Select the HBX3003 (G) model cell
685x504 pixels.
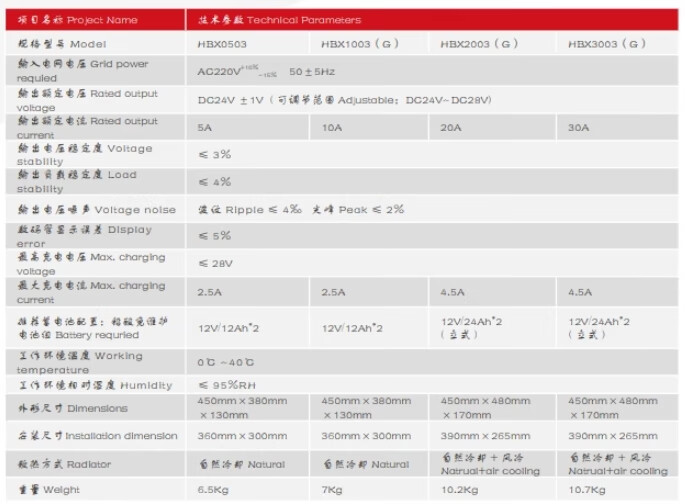coord(606,44)
